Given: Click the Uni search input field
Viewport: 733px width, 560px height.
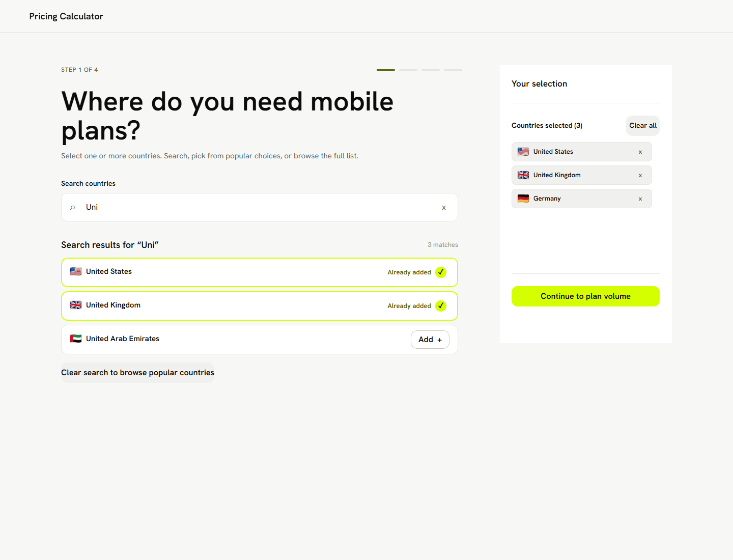Looking at the screenshot, I should click(260, 207).
